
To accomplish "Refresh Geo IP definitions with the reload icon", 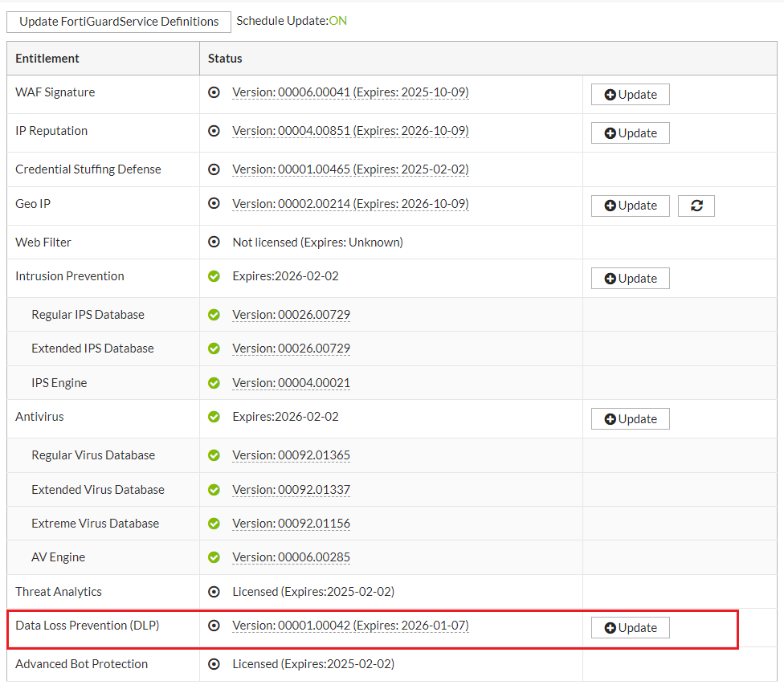I will [696, 206].
